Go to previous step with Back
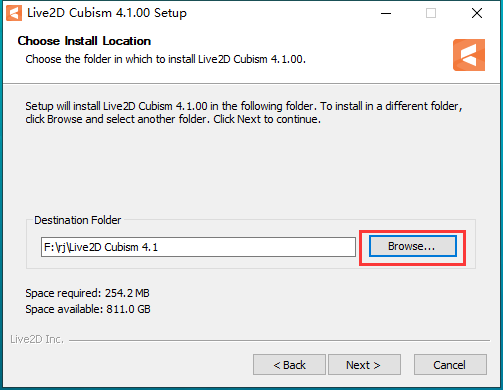 (289, 365)
